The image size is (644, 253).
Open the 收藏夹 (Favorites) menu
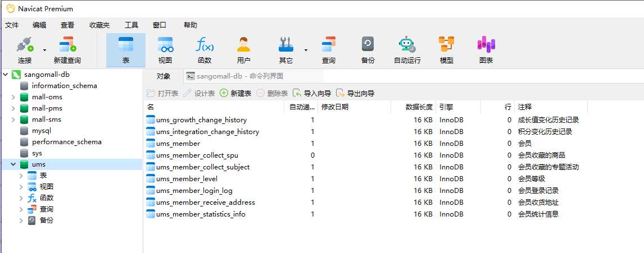(99, 25)
